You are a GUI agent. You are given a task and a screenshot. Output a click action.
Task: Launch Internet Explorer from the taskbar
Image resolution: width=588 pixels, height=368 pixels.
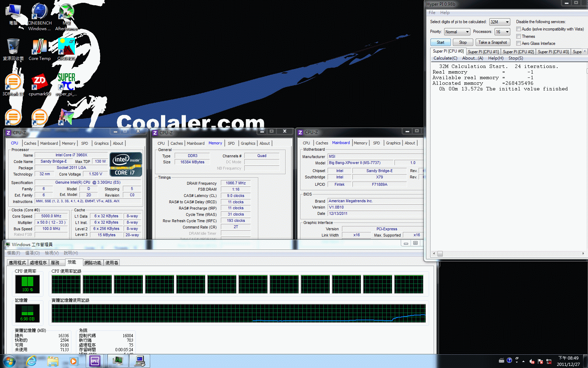(31, 361)
